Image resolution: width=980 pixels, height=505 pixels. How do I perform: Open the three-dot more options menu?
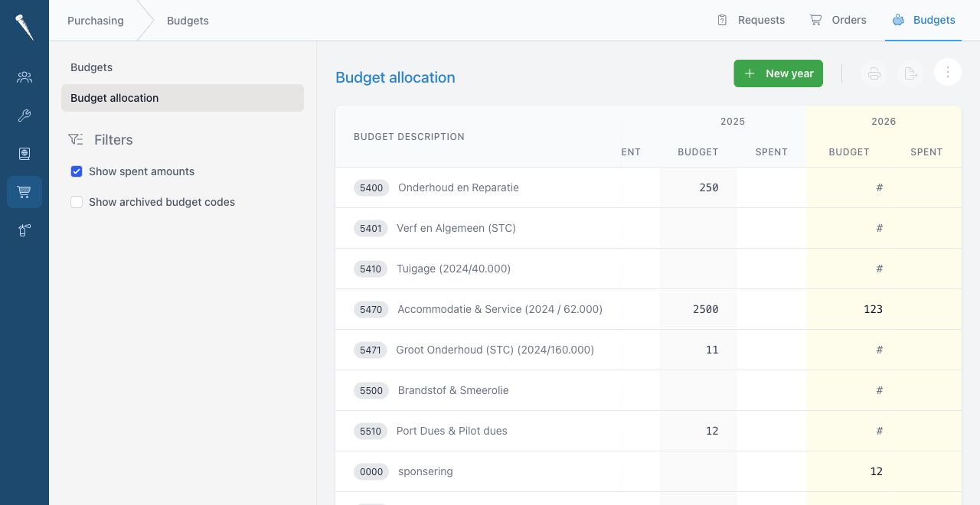click(x=948, y=72)
